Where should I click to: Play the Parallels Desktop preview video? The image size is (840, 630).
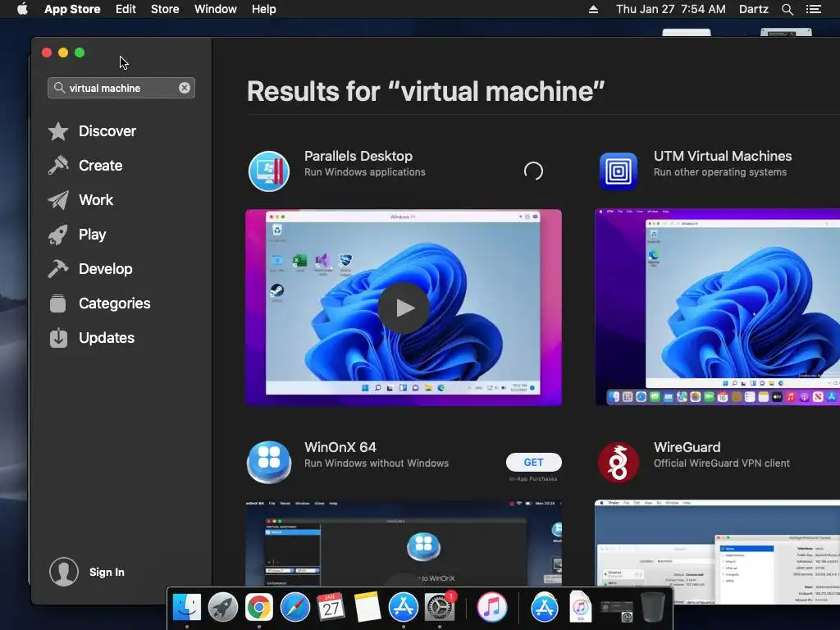404,308
